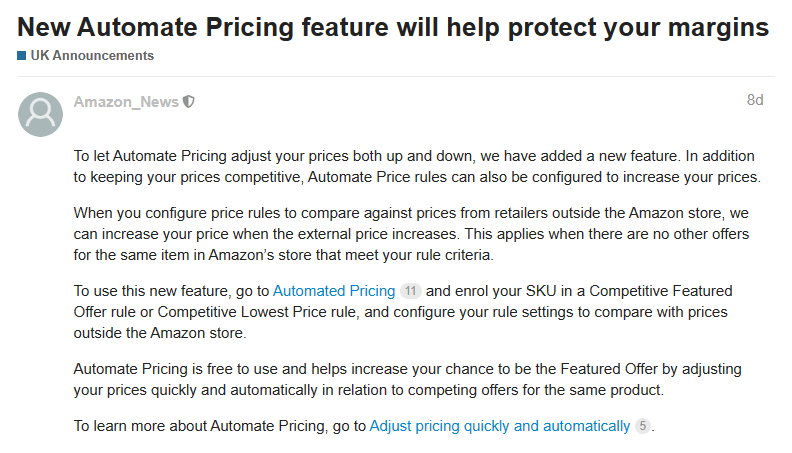Click the "To learn more about Automate Pricing" text
This screenshot has width=792, height=453.
pos(220,426)
